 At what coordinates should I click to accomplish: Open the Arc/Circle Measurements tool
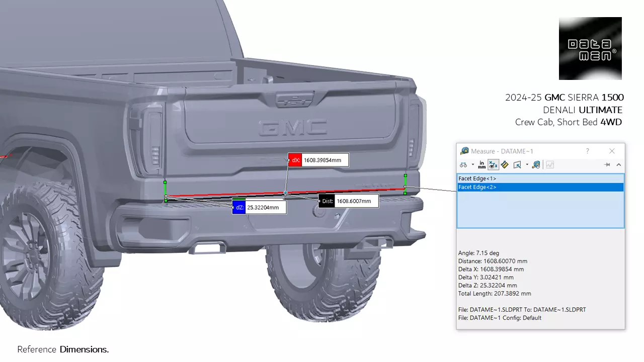(463, 165)
